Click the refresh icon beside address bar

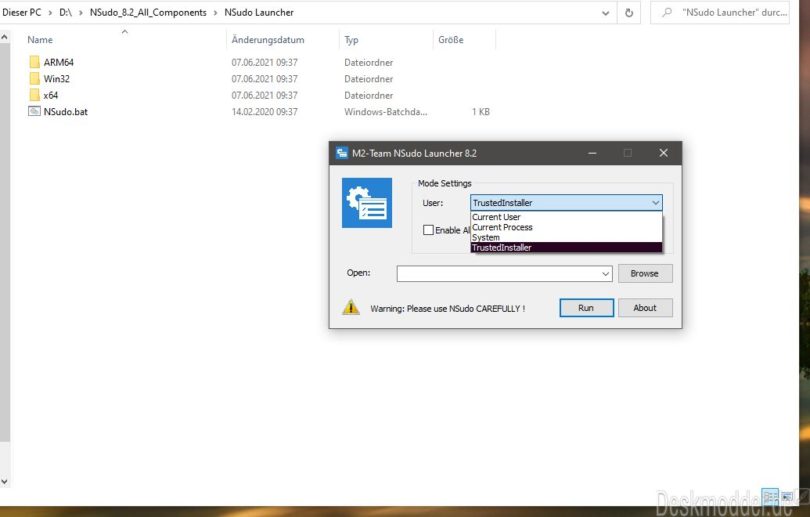629,13
